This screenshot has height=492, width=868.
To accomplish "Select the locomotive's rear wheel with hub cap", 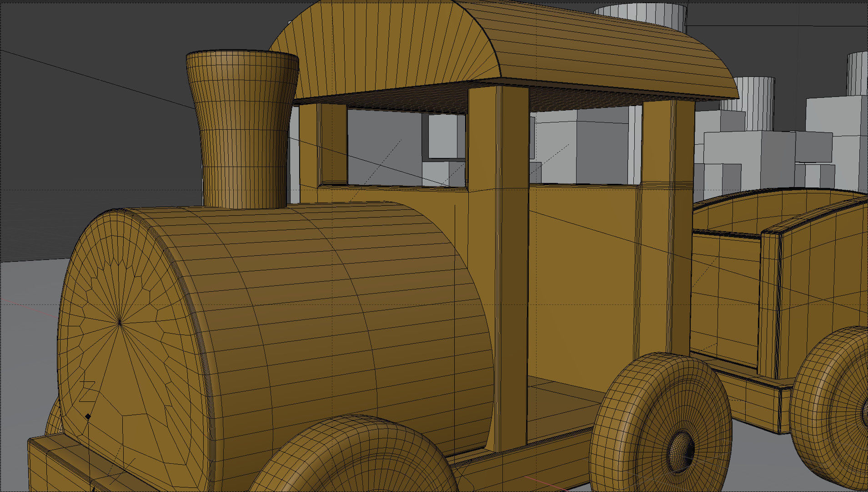I will (x=661, y=422).
